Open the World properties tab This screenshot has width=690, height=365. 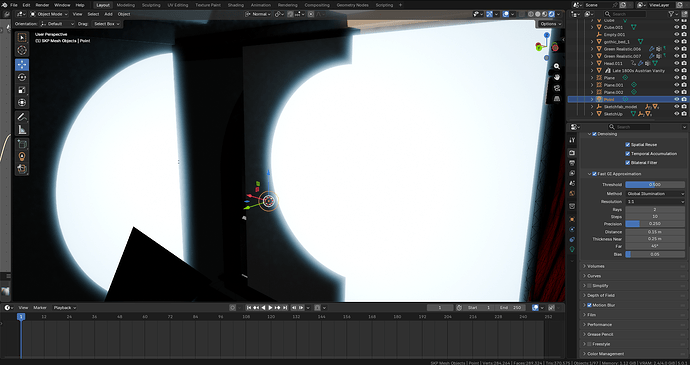(572, 193)
